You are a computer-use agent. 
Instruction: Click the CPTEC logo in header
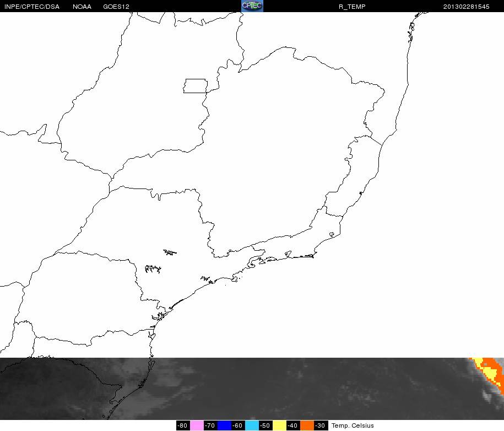pyautogui.click(x=252, y=6)
